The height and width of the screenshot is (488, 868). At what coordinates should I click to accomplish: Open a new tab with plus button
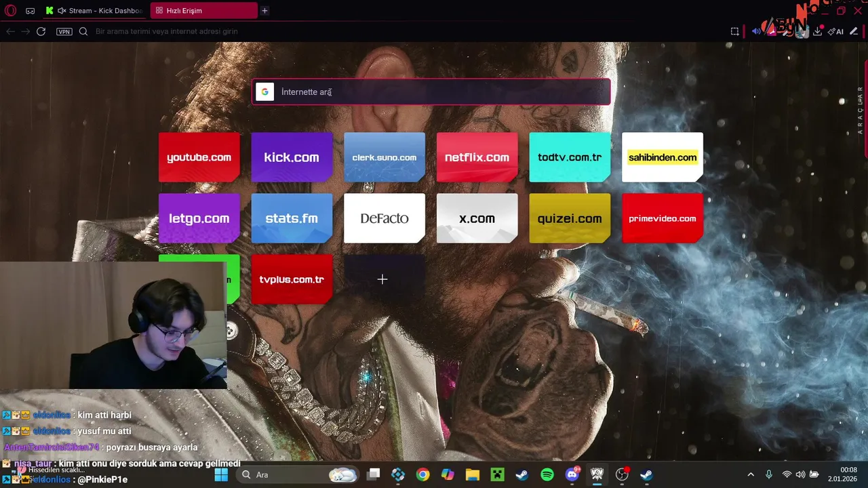264,11
